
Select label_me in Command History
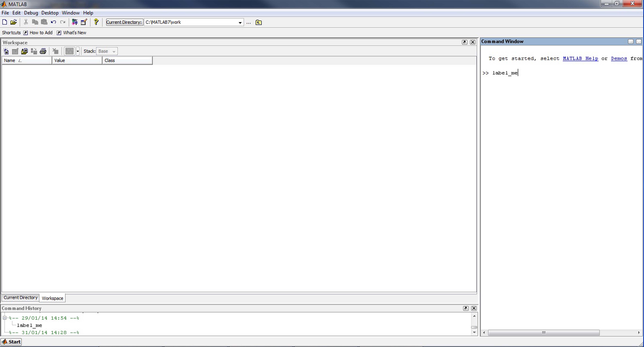coord(29,325)
